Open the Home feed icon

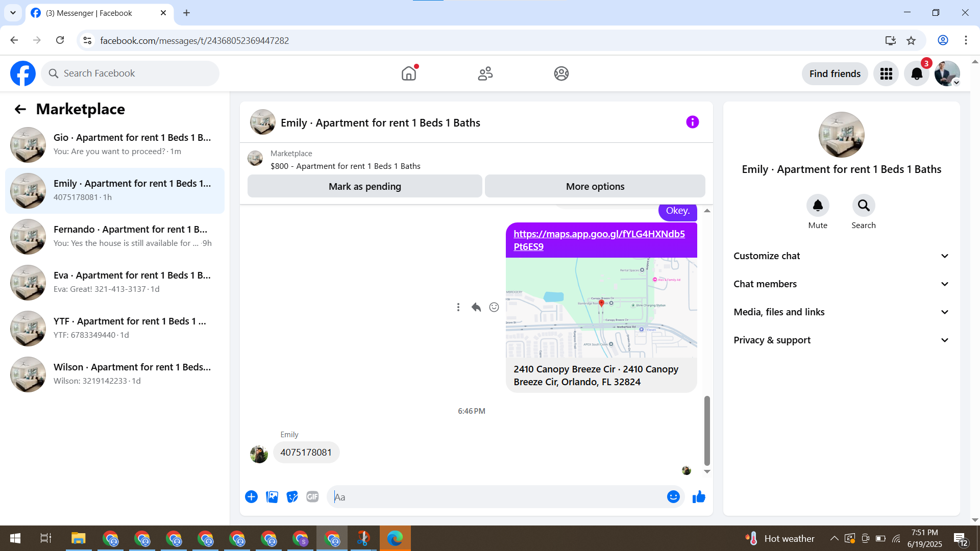coord(409,73)
